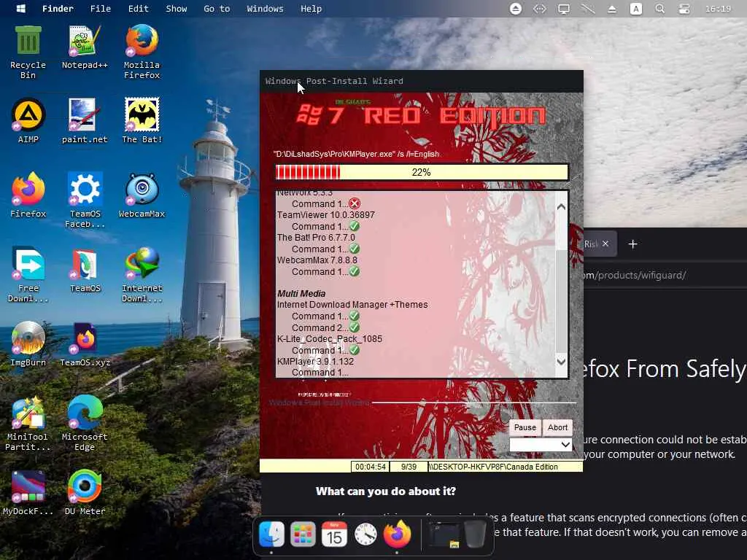Click the display monitor icon in the menu bar
747x560 pixels.
564,9
